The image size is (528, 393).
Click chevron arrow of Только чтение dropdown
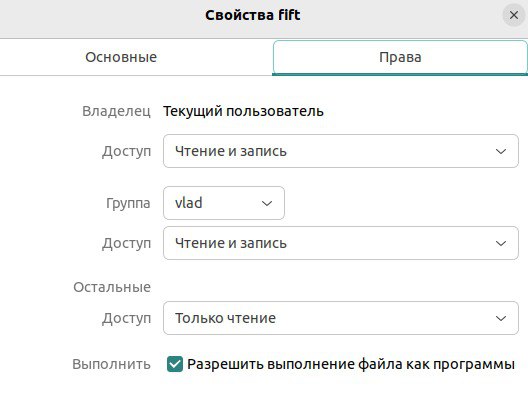[x=501, y=319]
